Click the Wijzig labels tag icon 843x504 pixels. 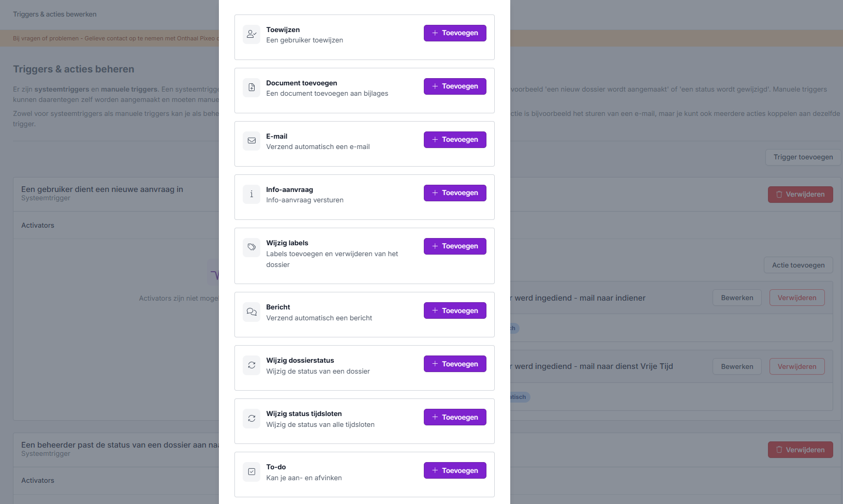tap(252, 247)
